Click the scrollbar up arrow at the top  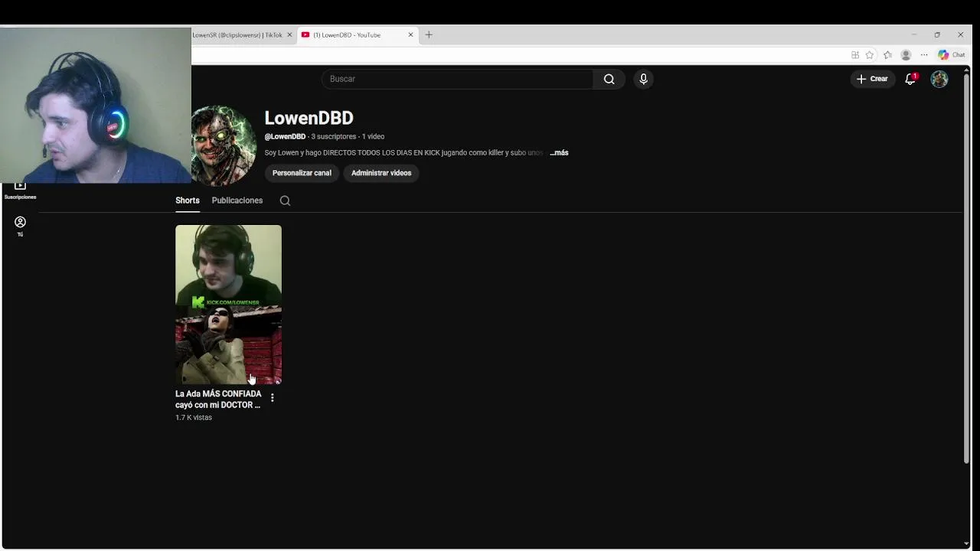click(966, 70)
